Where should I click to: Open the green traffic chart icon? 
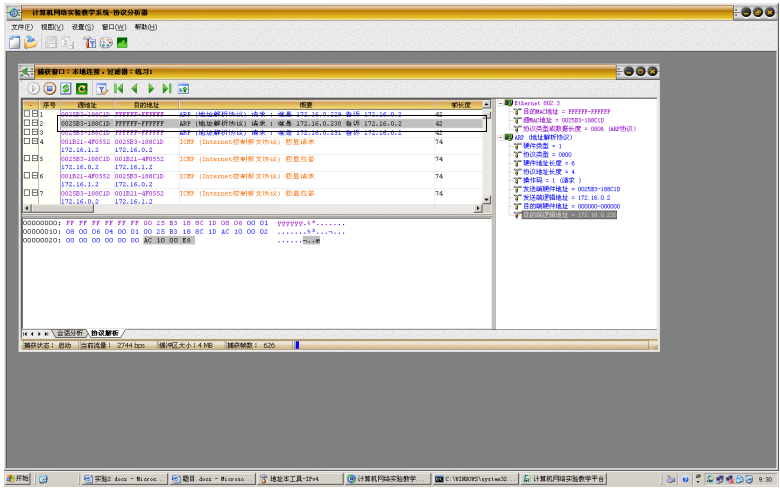click(122, 43)
